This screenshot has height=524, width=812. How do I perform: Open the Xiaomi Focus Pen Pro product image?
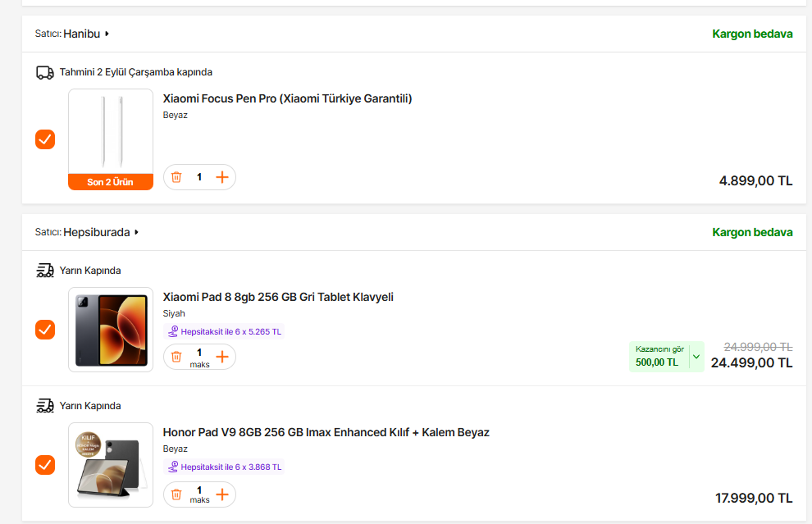111,131
